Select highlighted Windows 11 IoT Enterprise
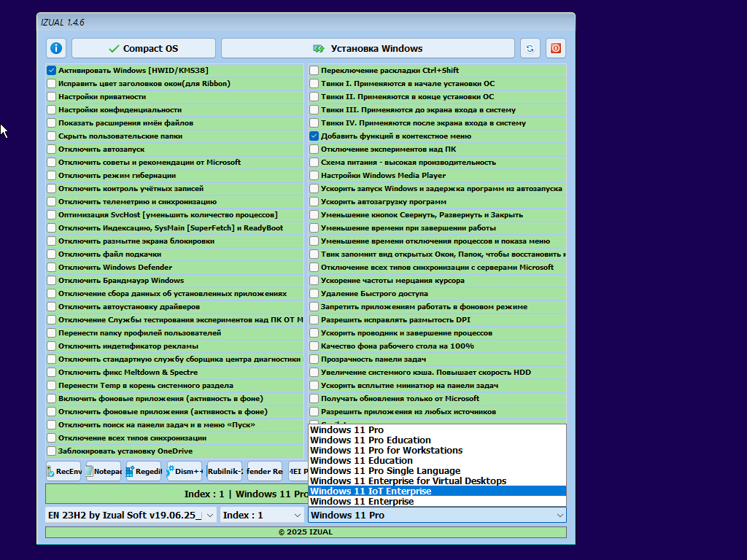Image resolution: width=747 pixels, height=560 pixels. (438, 491)
